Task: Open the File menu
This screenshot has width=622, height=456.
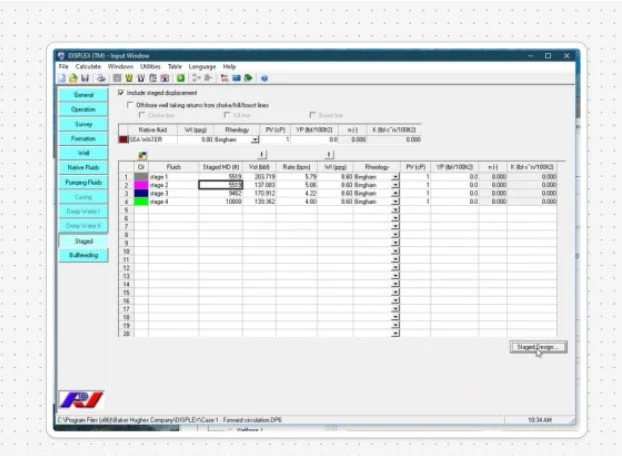Action: coord(63,67)
